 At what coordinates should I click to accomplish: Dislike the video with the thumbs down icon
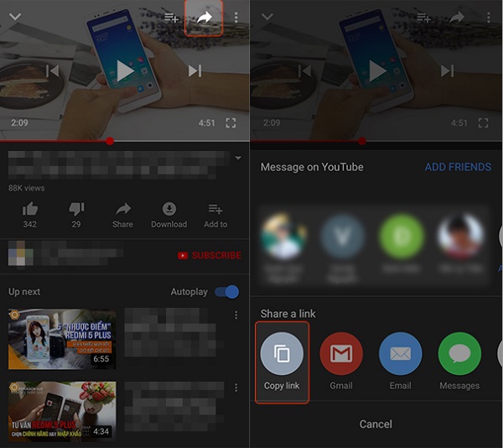pos(76,209)
